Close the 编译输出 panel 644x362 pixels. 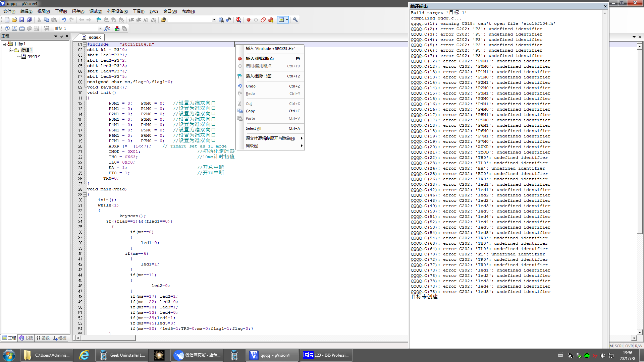(x=605, y=6)
